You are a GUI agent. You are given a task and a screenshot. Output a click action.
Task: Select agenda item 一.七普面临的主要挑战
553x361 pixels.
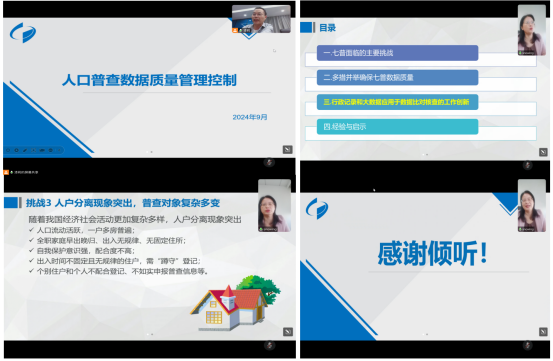(x=397, y=53)
